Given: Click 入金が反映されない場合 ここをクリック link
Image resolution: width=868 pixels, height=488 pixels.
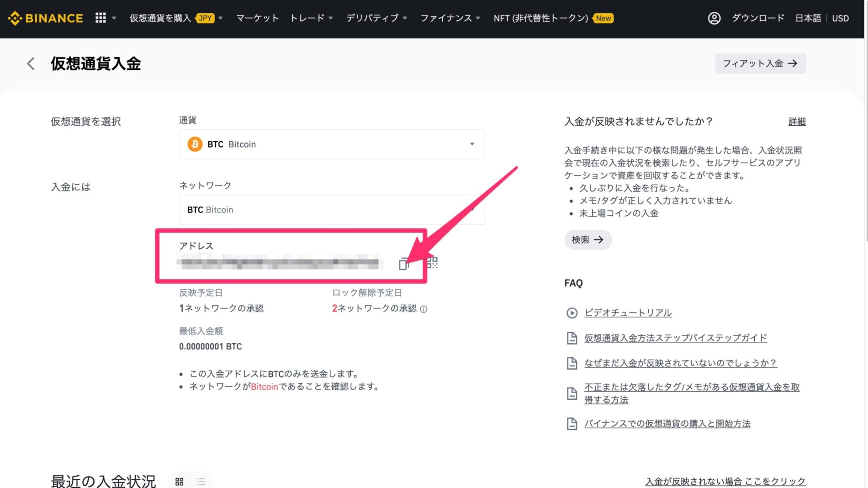Looking at the screenshot, I should [725, 482].
